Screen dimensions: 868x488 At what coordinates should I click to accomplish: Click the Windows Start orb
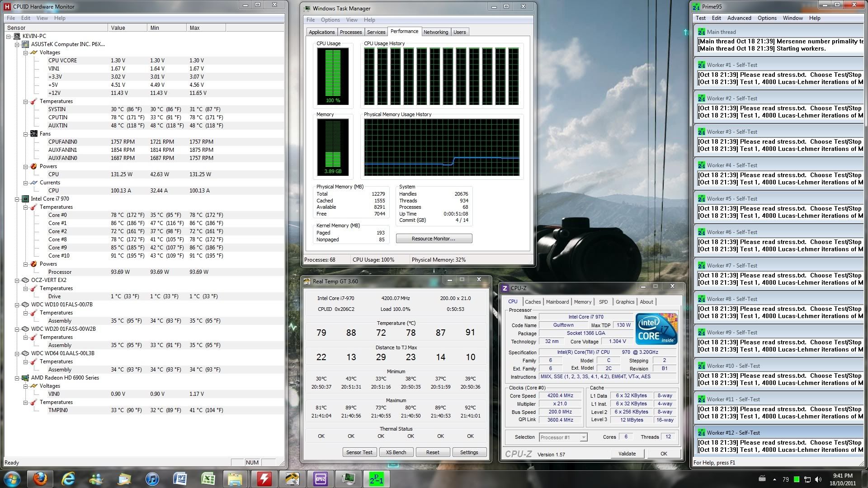12,479
